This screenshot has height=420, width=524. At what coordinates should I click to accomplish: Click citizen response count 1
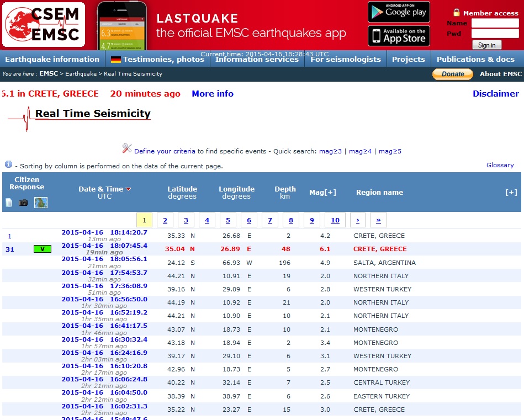coord(10,236)
